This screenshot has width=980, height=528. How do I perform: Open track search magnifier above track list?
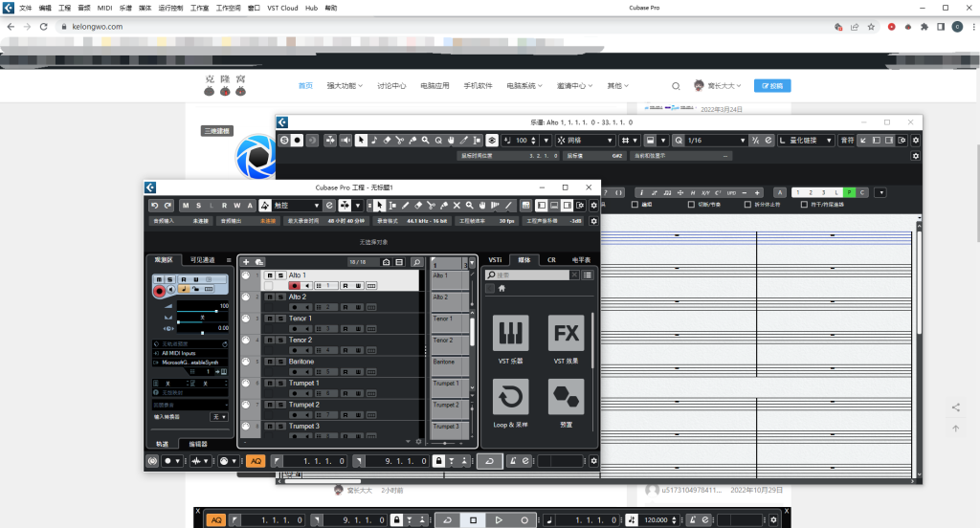416,262
